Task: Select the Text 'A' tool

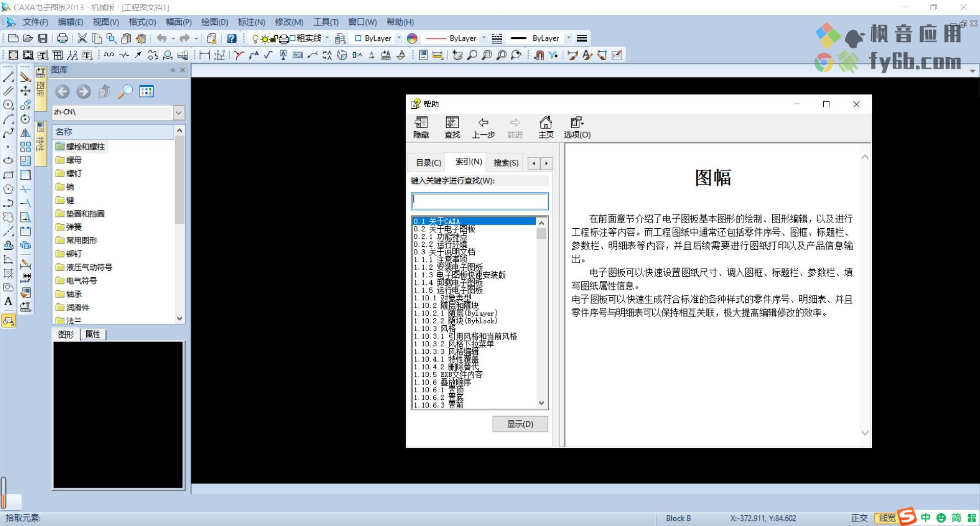Action: (8, 301)
